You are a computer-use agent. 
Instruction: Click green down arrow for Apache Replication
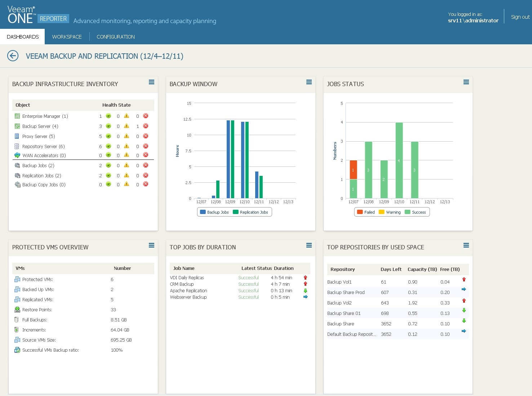click(x=305, y=290)
